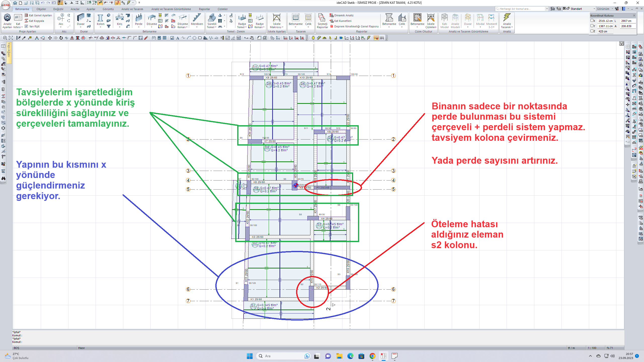Screen dimensions: 644x362
Task: Check the X lock box in Koordinat Kutusu
Action: (x=592, y=21)
